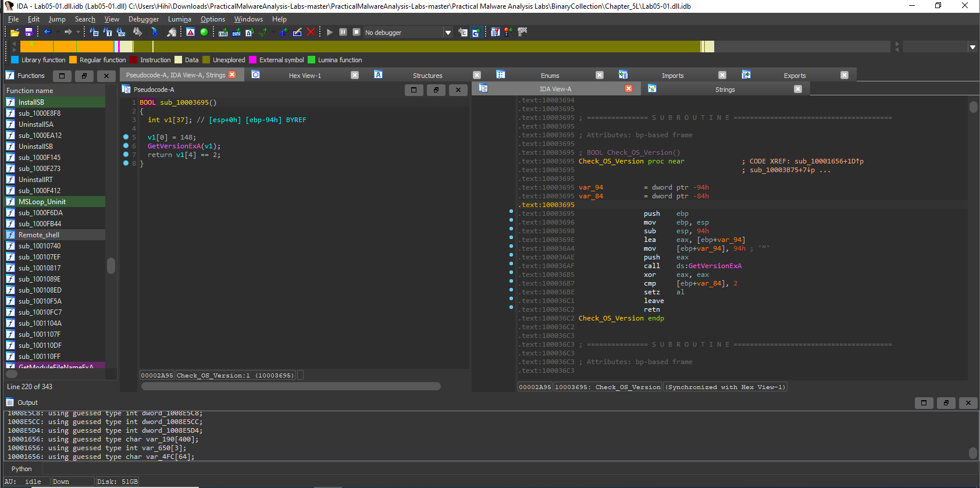Toggle breakpoint on pseudocode line 5
The image size is (980, 488).
126,137
